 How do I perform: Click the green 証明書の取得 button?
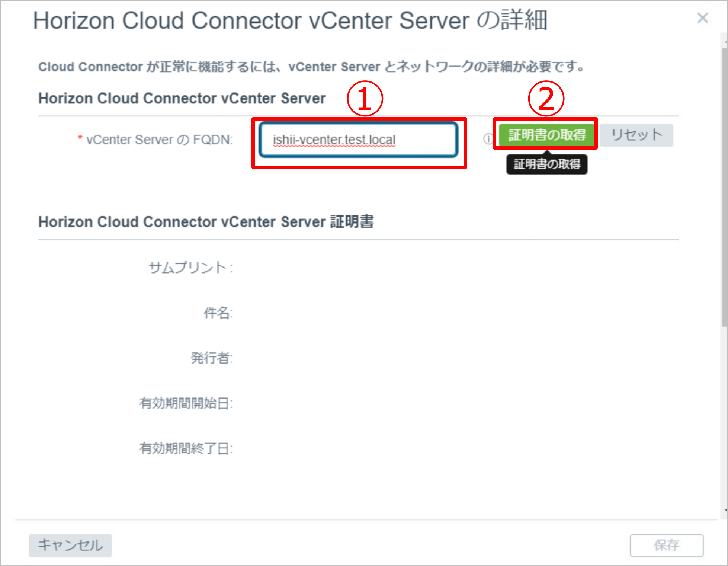(x=546, y=135)
